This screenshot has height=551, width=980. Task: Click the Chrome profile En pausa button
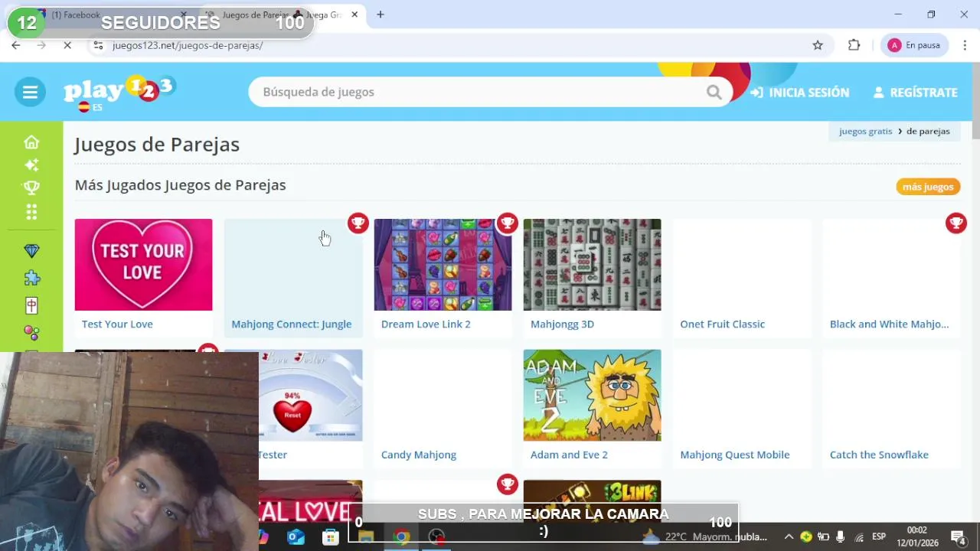(x=914, y=45)
